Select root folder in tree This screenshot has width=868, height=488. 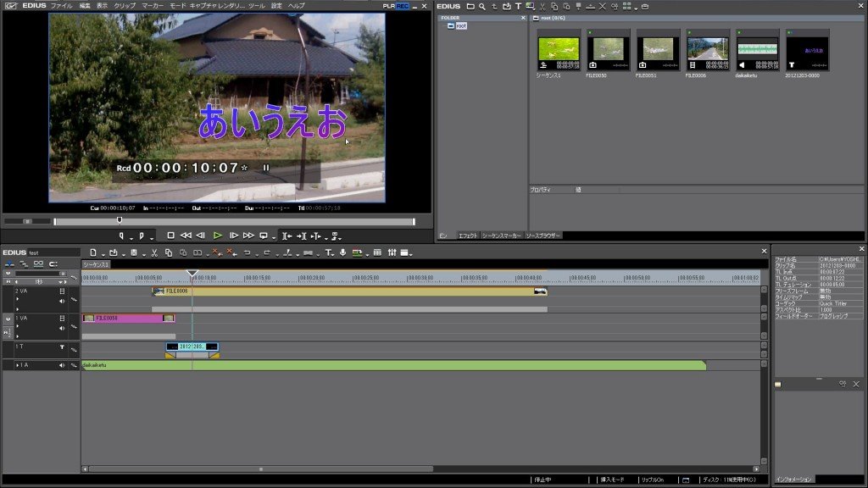(x=460, y=26)
